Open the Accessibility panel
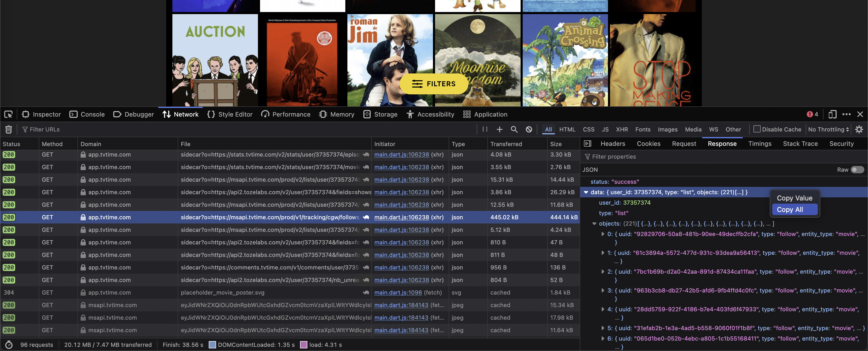 tap(430, 114)
